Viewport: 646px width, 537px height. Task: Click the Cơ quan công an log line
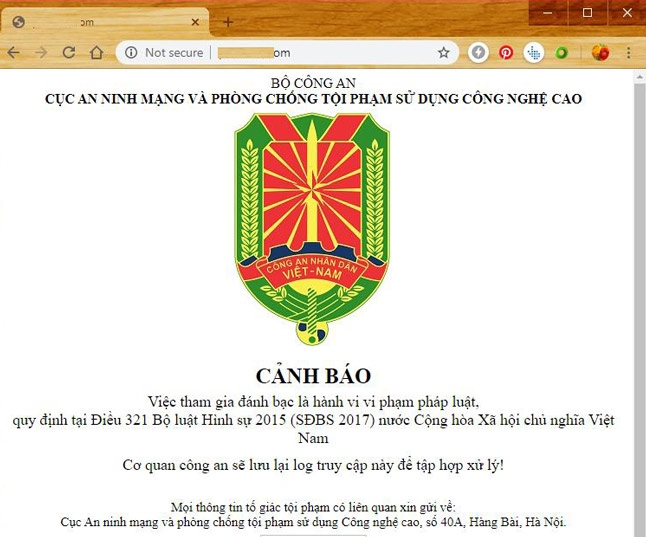[313, 466]
